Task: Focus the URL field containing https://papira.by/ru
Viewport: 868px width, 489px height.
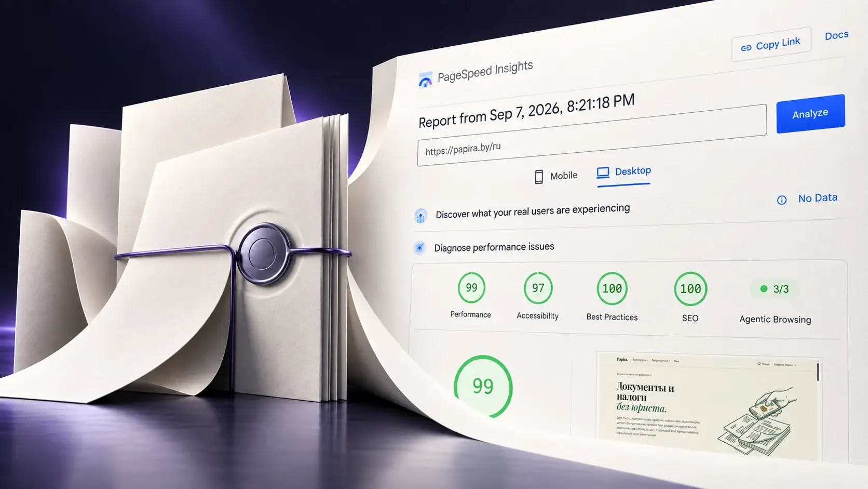Action: 592,135
